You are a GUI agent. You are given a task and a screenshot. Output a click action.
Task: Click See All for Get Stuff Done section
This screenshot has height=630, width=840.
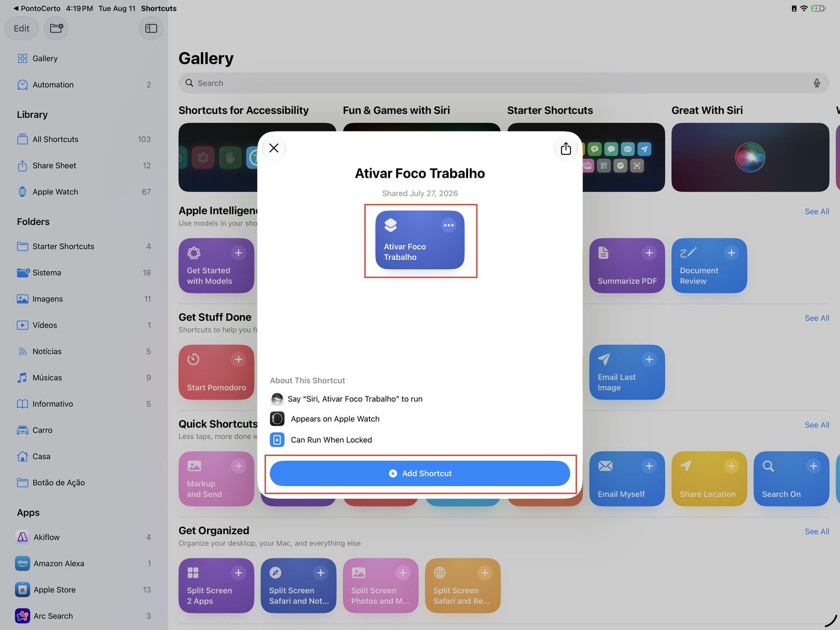(x=817, y=319)
